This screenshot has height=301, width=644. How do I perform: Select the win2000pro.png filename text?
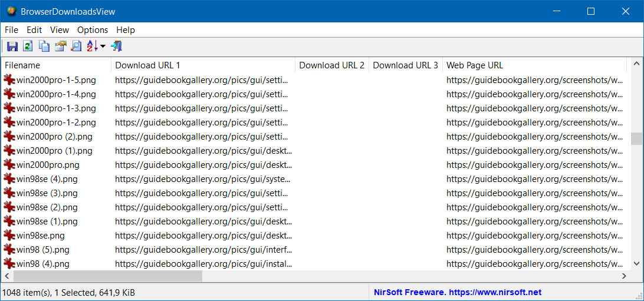(48, 165)
